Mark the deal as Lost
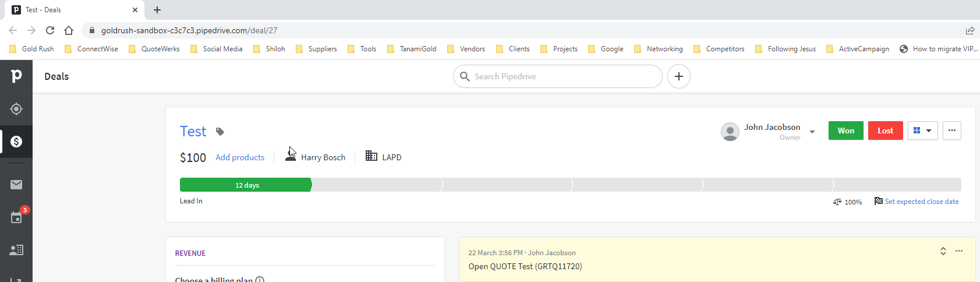The width and height of the screenshot is (980, 282). [x=885, y=131]
